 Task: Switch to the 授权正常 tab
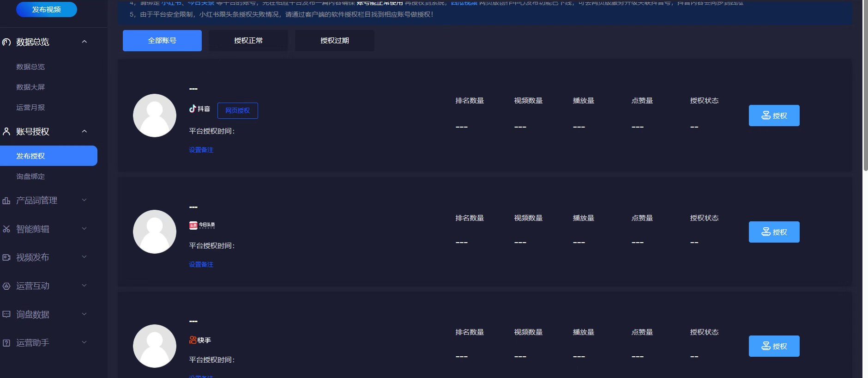click(248, 41)
